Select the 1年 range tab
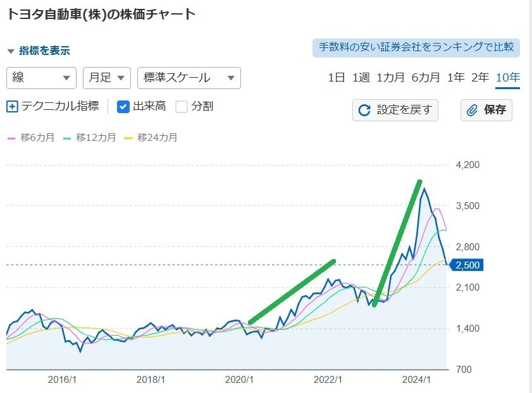532x393 pixels. pos(455,78)
